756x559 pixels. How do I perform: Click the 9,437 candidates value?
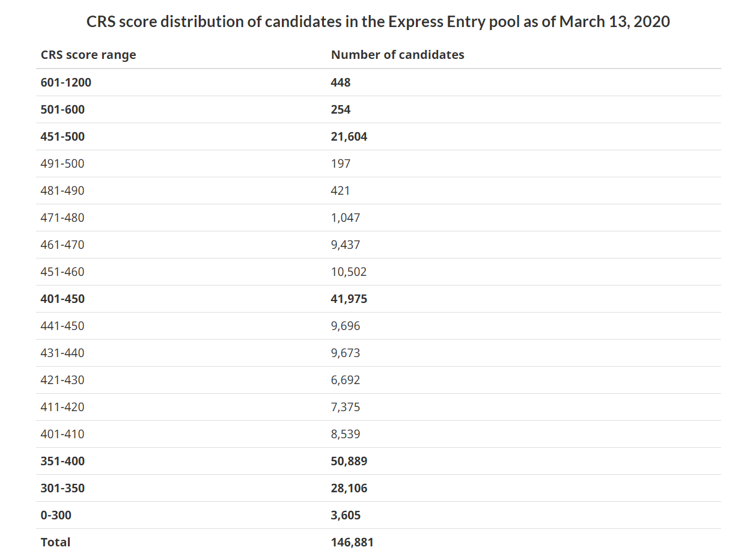[346, 245]
